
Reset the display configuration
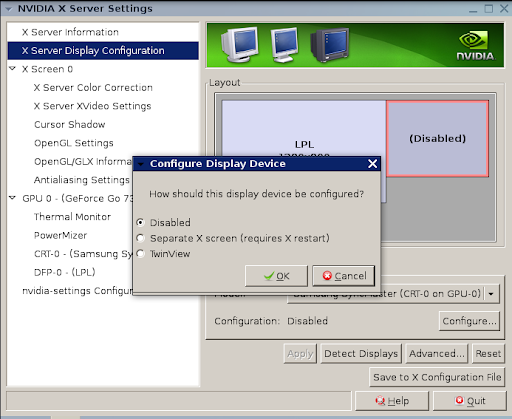[x=488, y=354]
